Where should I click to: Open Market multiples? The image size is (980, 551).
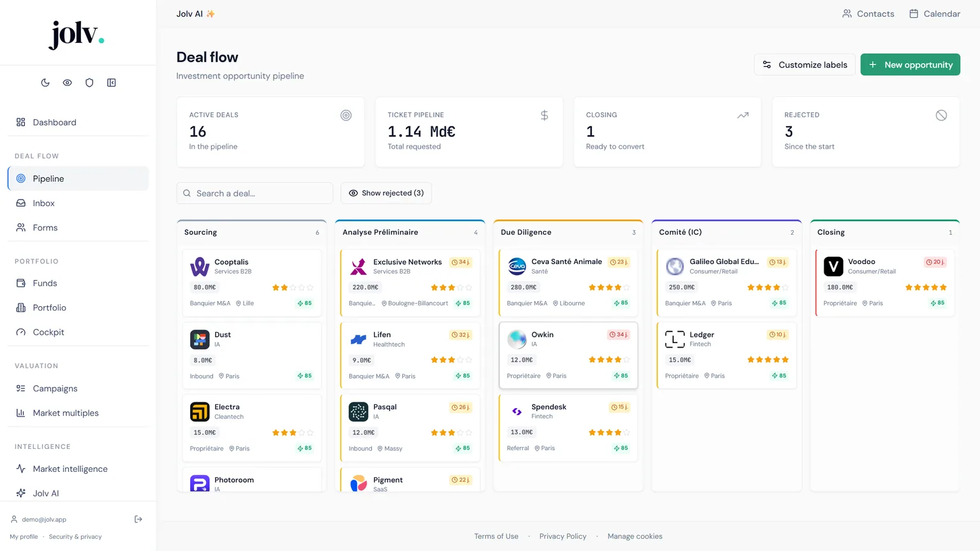[x=78, y=413]
